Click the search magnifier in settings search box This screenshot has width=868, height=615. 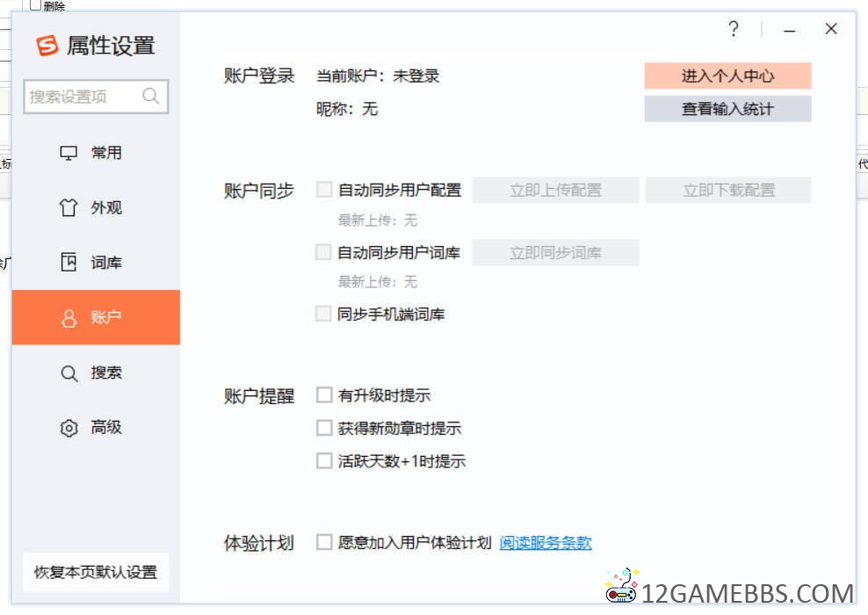[x=150, y=97]
